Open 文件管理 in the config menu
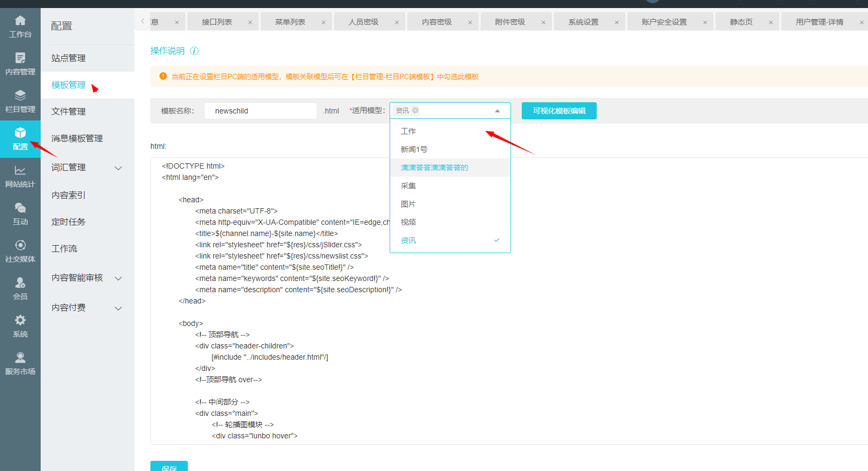The height and width of the screenshot is (471, 868). (x=87, y=112)
